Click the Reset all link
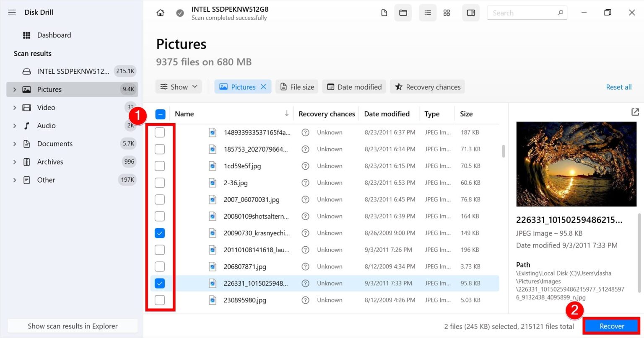 (619, 87)
